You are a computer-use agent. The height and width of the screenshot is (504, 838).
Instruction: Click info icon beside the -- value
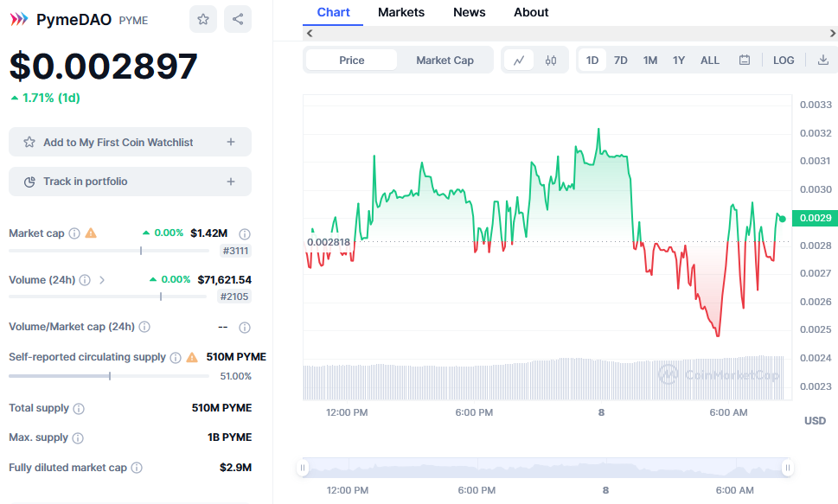tap(245, 327)
